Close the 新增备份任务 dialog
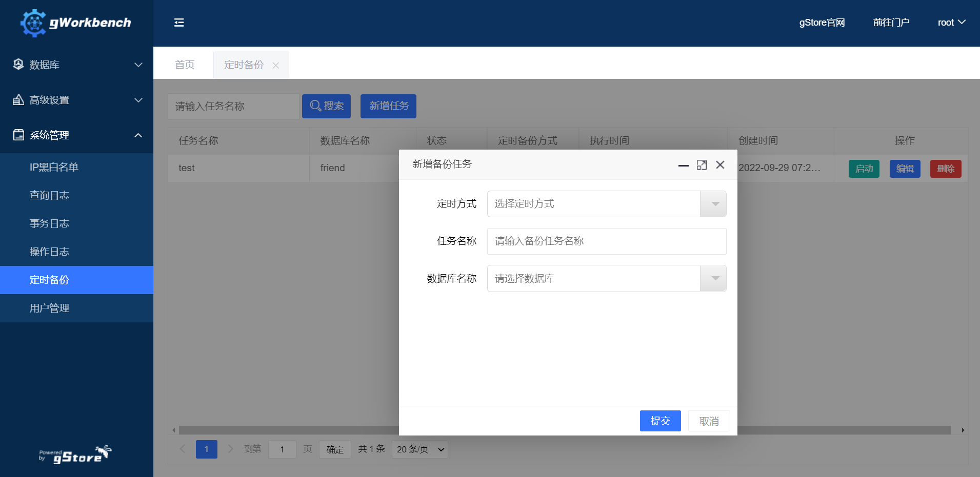Screen dimensions: 980x477 [x=720, y=165]
